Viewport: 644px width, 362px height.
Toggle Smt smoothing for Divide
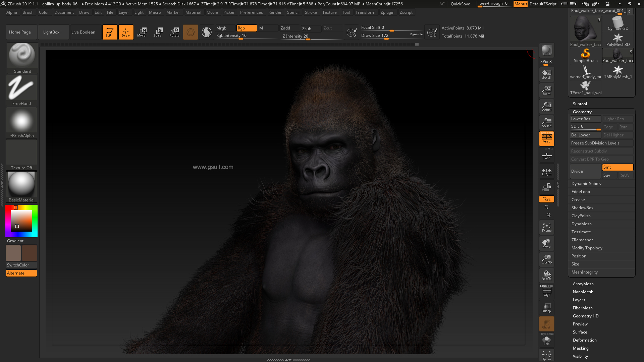click(618, 167)
